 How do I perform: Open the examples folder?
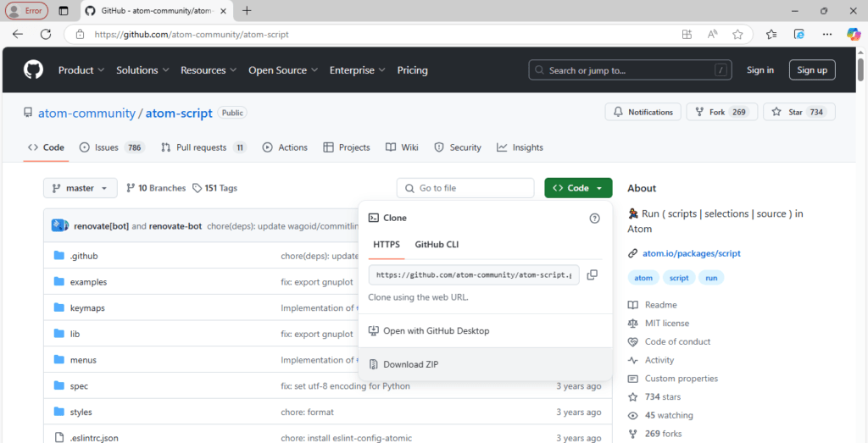click(88, 282)
